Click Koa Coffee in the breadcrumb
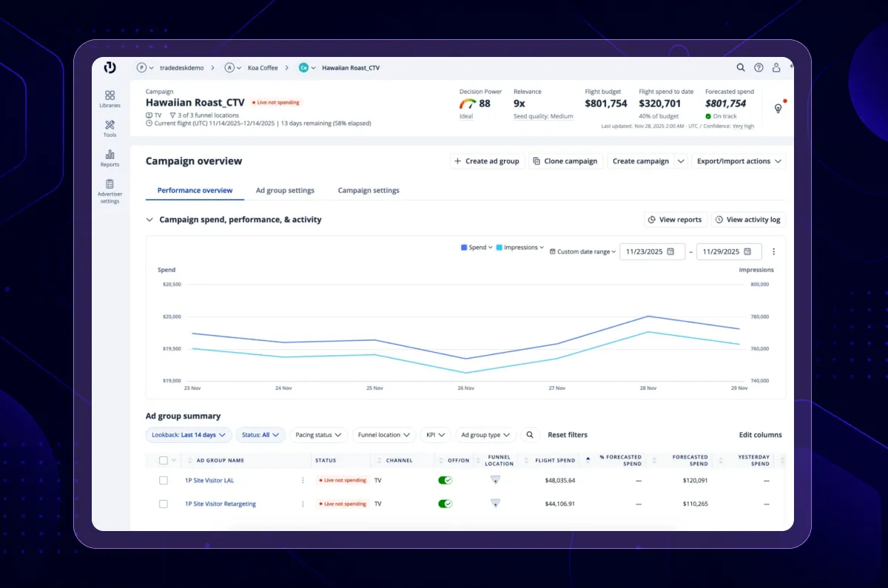The width and height of the screenshot is (888, 588). tap(263, 67)
